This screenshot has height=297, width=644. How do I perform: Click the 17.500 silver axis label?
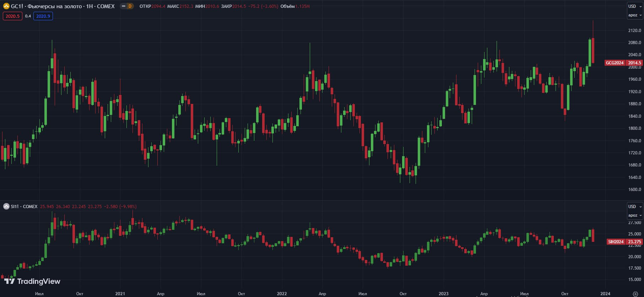[634, 268]
